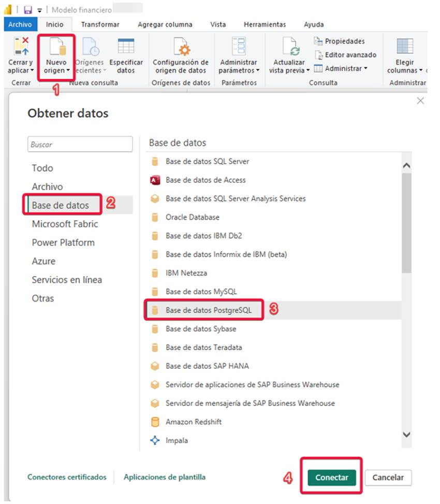Expand the Elegir columnas dropdown arrow

tap(420, 70)
